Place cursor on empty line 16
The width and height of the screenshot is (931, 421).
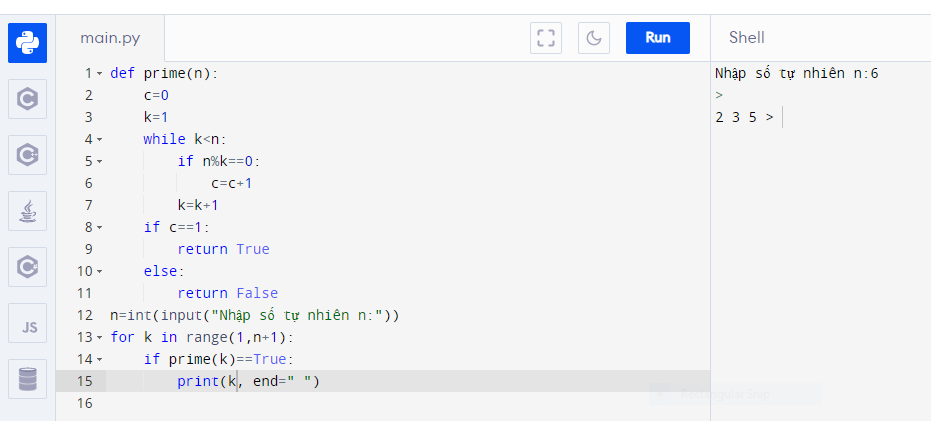click(x=300, y=403)
